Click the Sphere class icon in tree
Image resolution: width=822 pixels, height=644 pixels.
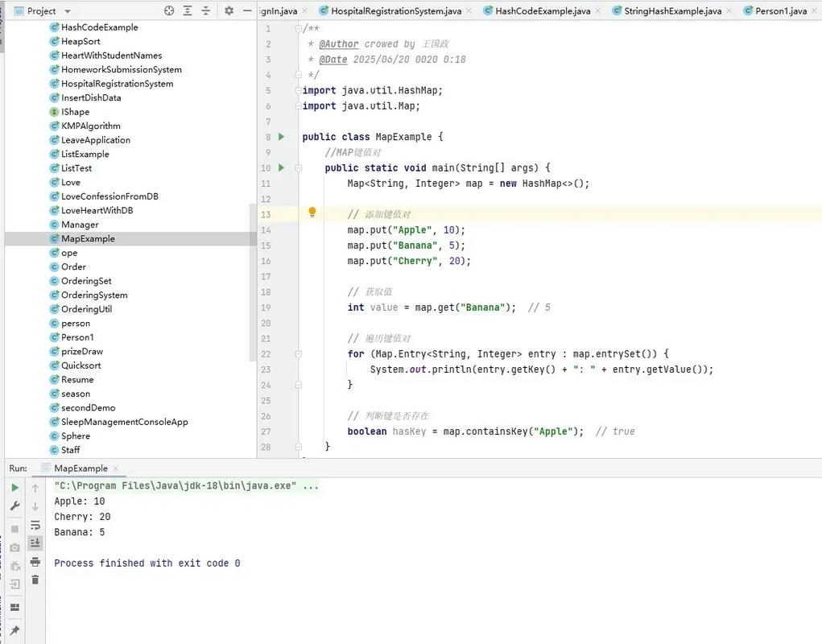54,436
